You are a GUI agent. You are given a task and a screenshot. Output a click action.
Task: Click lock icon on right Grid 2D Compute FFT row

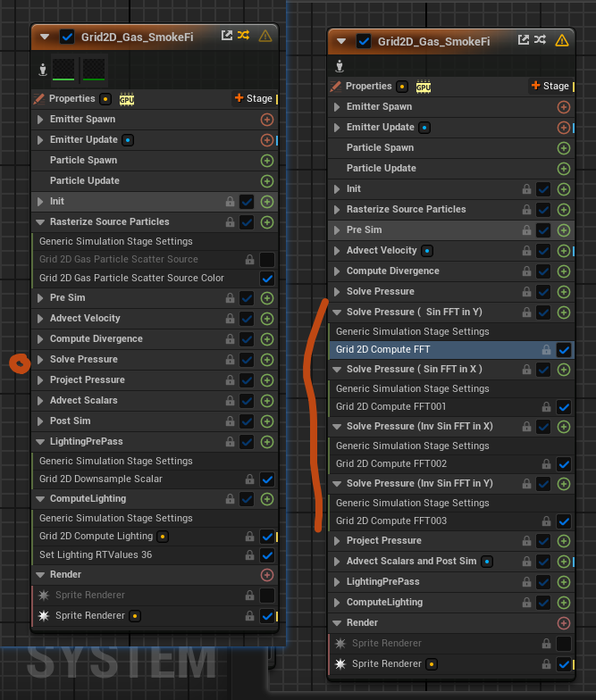(x=547, y=350)
